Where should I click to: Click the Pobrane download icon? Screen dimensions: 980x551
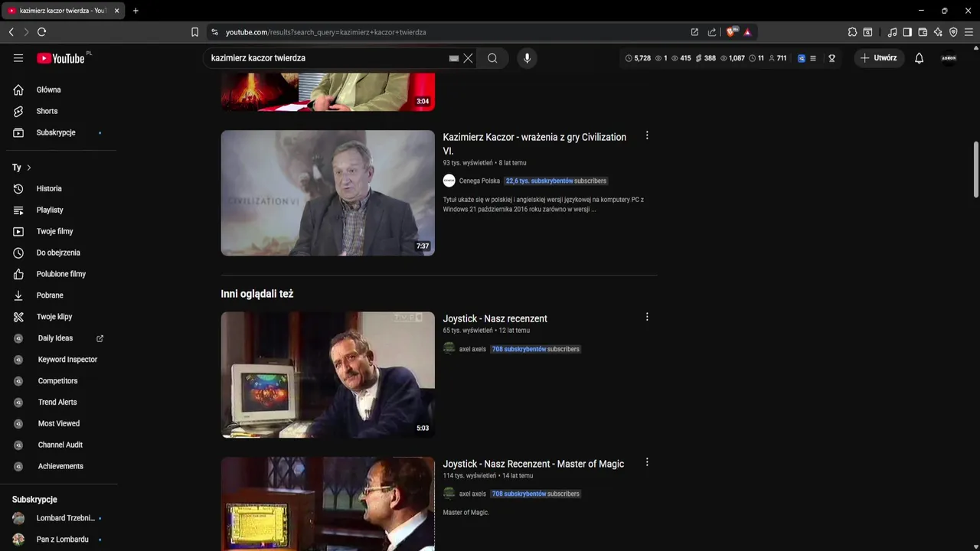pos(18,295)
